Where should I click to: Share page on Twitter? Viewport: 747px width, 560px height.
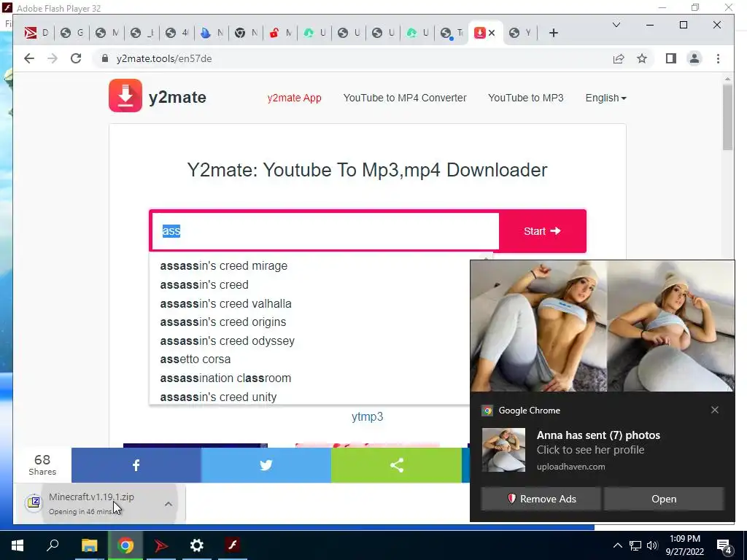266,465
